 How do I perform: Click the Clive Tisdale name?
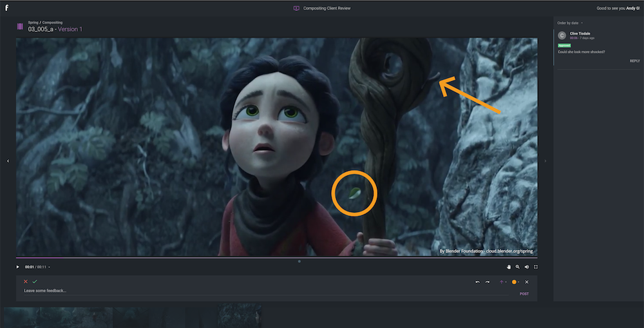[580, 34]
